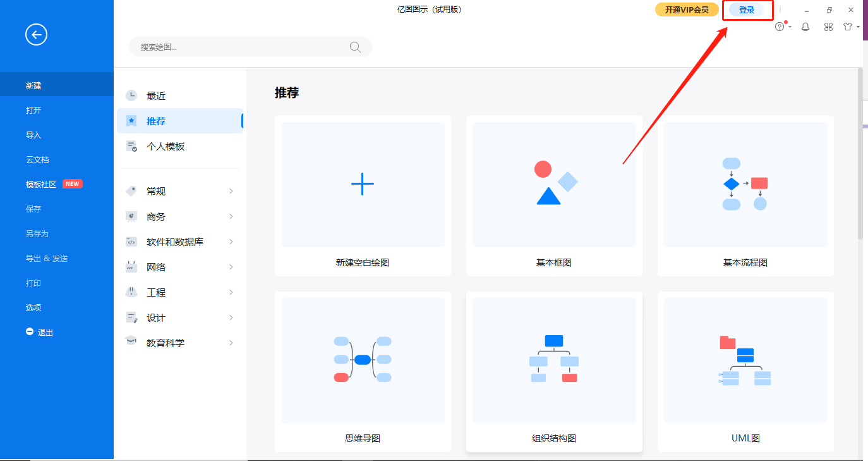Click the personal template icon beside 个人模板
The width and height of the screenshot is (868, 461).
[x=131, y=146]
